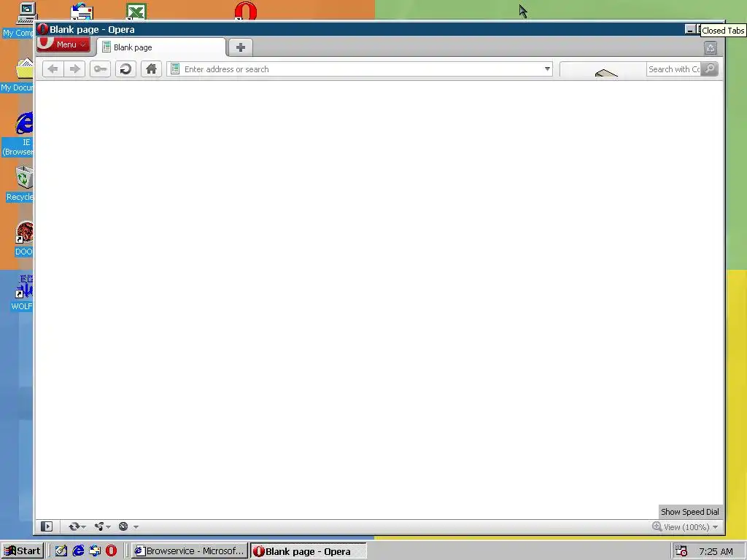
Task: Select the Blank page tab
Action: click(x=161, y=47)
